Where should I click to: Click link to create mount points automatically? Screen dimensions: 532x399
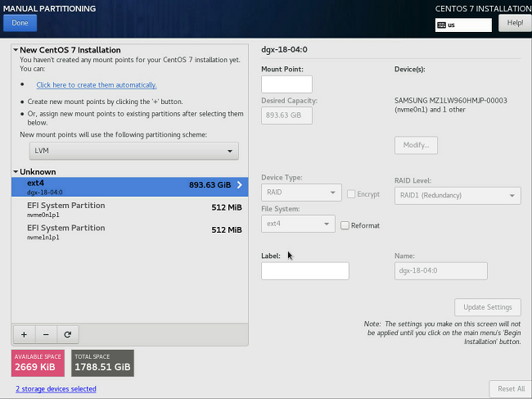tap(96, 85)
